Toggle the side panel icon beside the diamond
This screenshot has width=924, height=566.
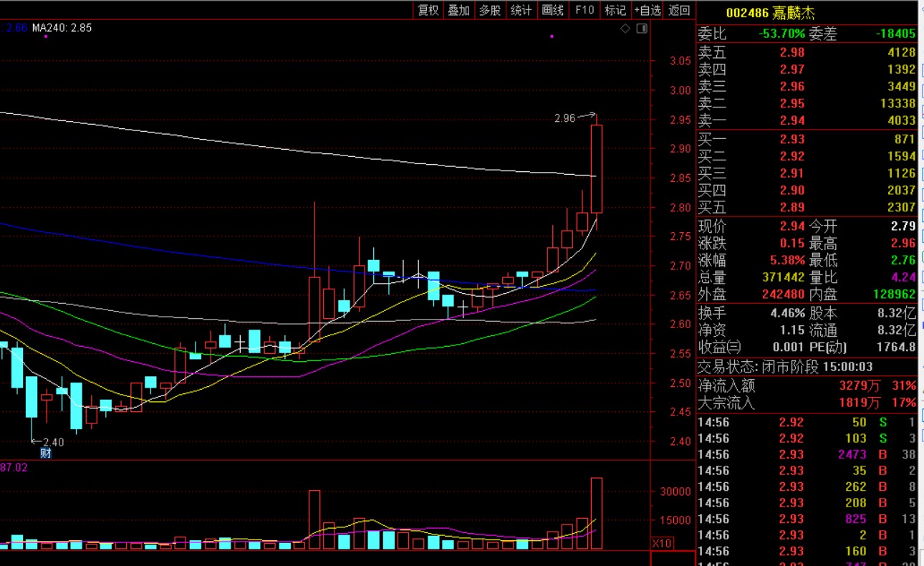(642, 29)
